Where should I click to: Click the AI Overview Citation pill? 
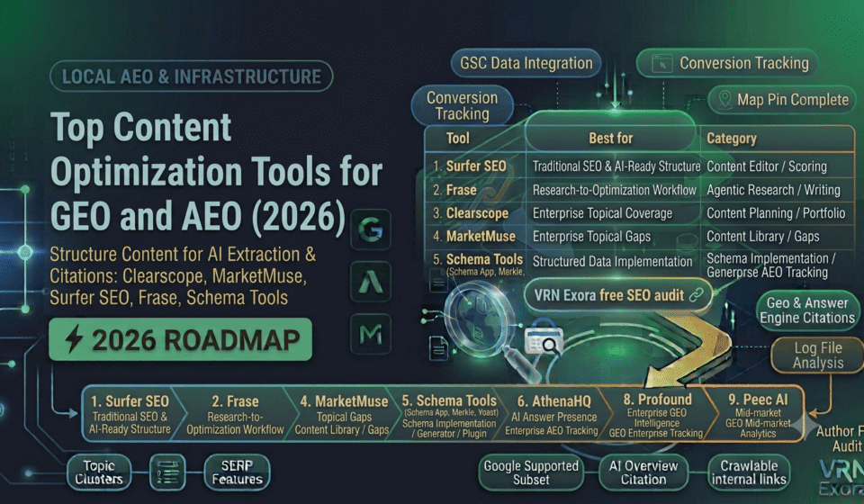pyautogui.click(x=643, y=472)
